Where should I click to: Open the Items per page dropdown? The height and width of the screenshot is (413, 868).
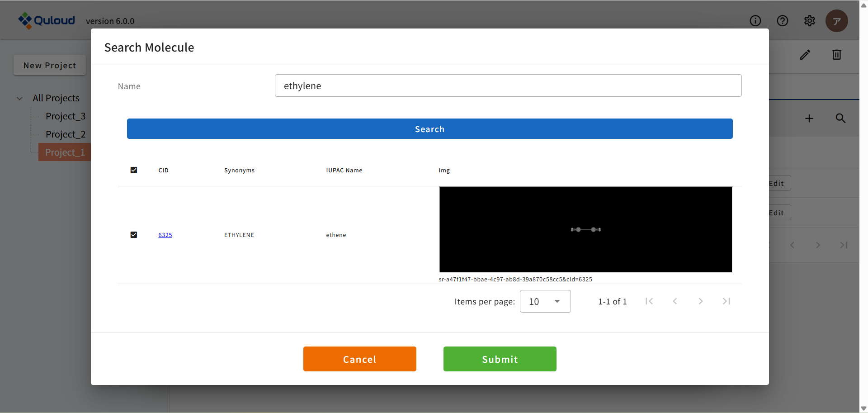click(x=545, y=301)
